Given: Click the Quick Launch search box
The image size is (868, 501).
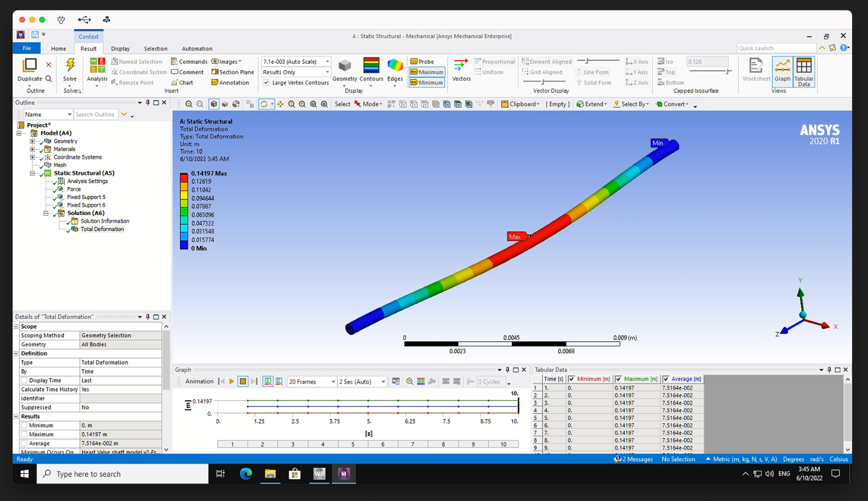Looking at the screenshot, I should [x=777, y=48].
